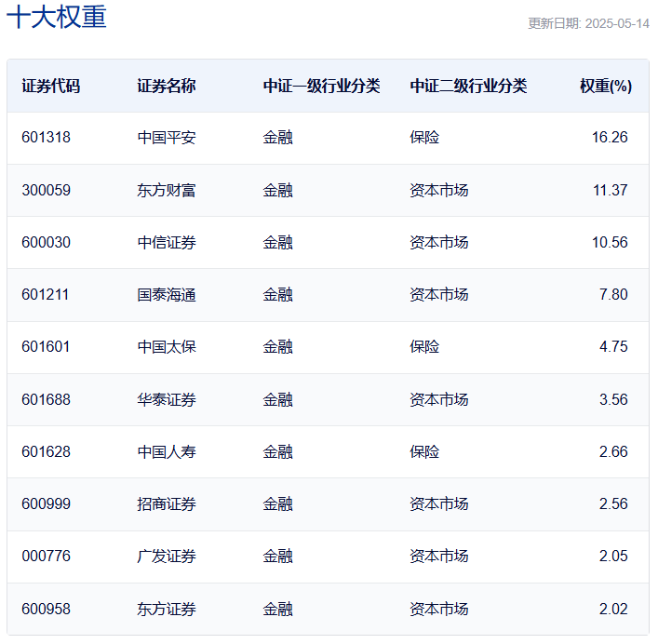658x644 pixels.
Task: Select security code 300059
Action: pyautogui.click(x=47, y=191)
